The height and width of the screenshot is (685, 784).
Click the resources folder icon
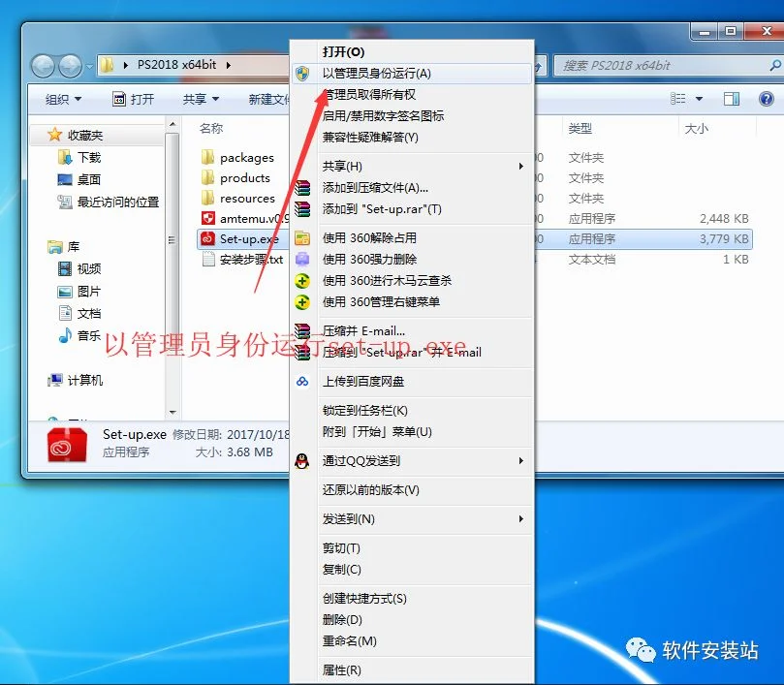pyautogui.click(x=207, y=198)
